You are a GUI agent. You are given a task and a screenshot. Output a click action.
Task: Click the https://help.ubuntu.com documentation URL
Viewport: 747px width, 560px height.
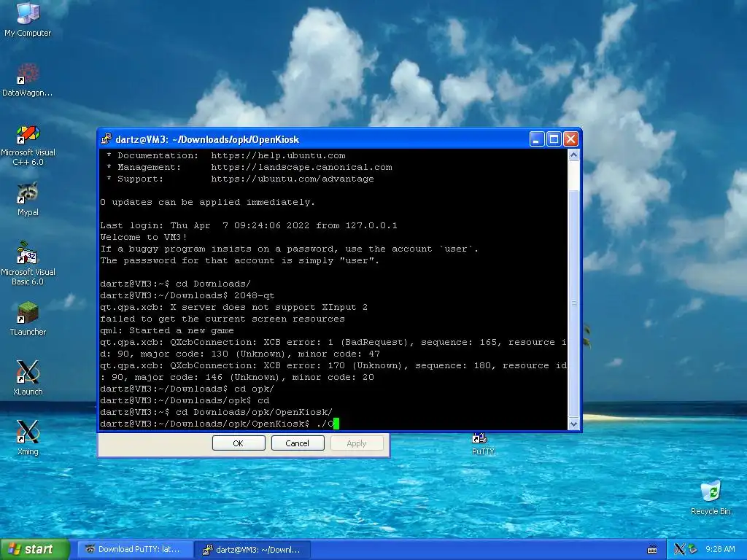coord(278,155)
